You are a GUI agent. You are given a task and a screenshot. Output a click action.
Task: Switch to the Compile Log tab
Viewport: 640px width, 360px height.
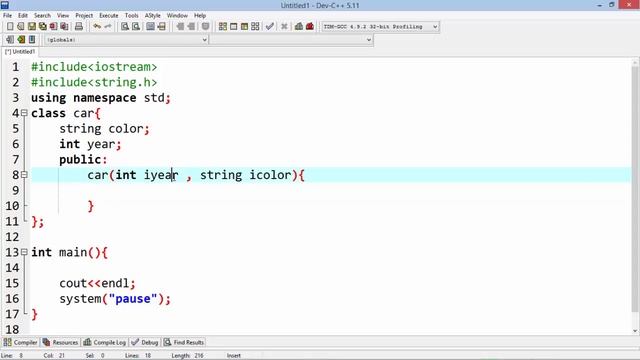[x=104, y=342]
